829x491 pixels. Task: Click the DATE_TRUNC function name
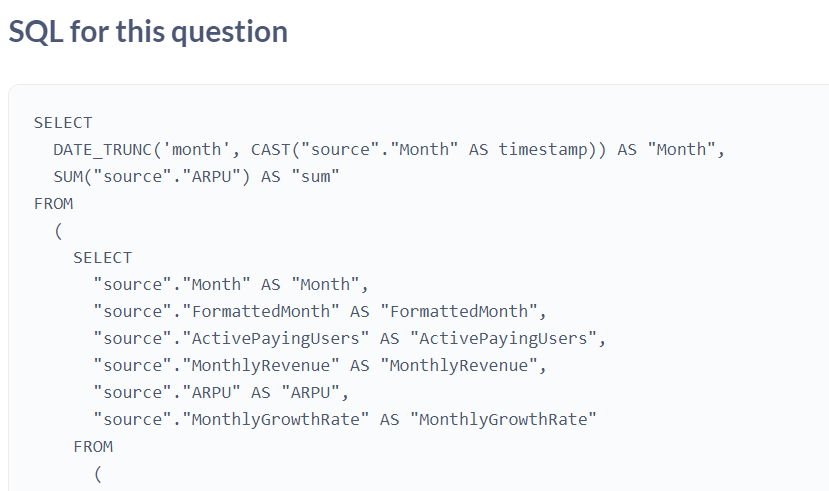pos(103,150)
